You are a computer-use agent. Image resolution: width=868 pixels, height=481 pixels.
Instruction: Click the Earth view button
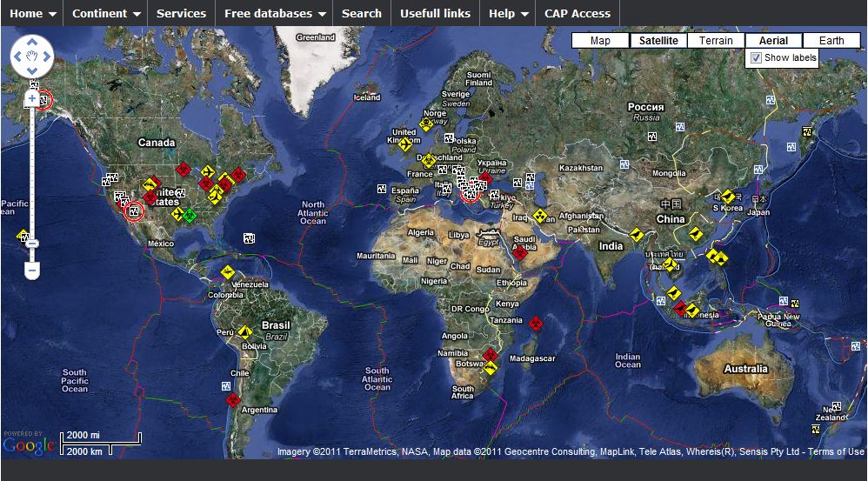click(x=831, y=41)
